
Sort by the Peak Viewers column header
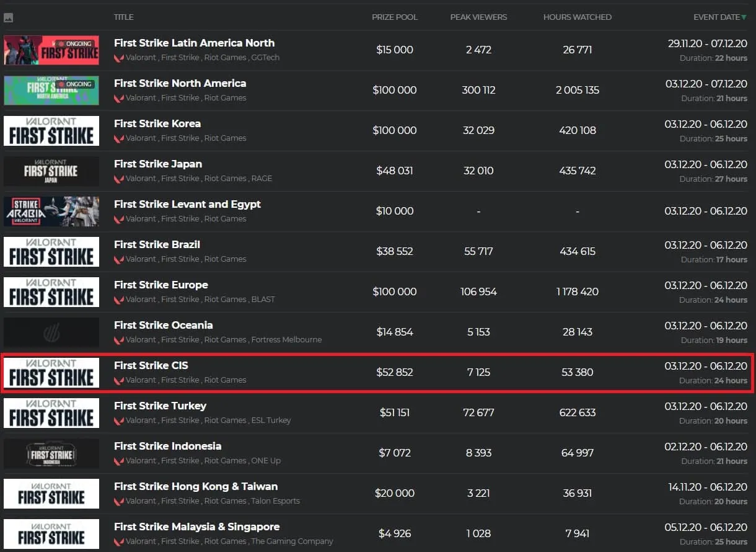pos(478,17)
